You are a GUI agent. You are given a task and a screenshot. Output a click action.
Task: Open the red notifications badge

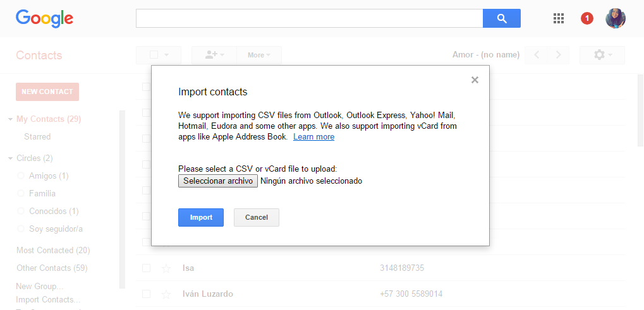pos(587,18)
